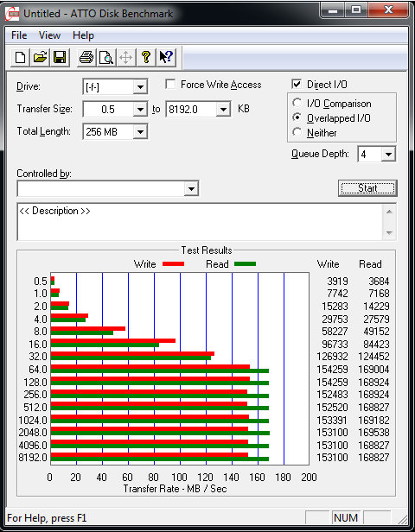Uncheck the Direct I/O checkbox

point(297,84)
